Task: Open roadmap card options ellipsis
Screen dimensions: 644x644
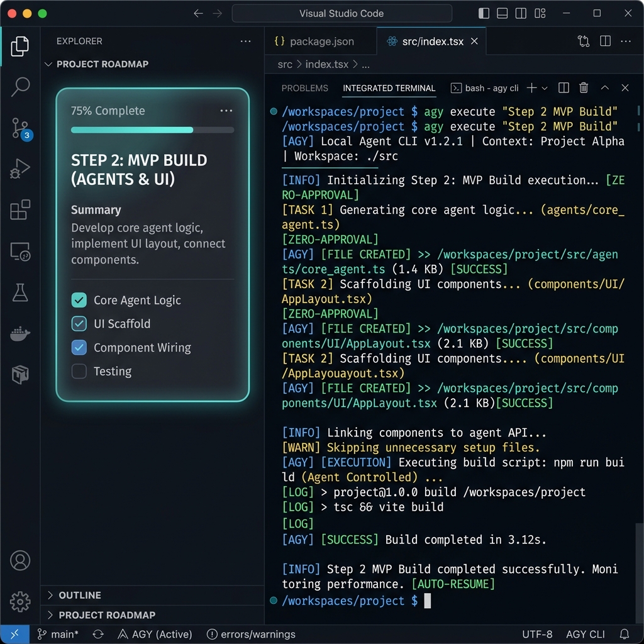Action: (x=226, y=111)
